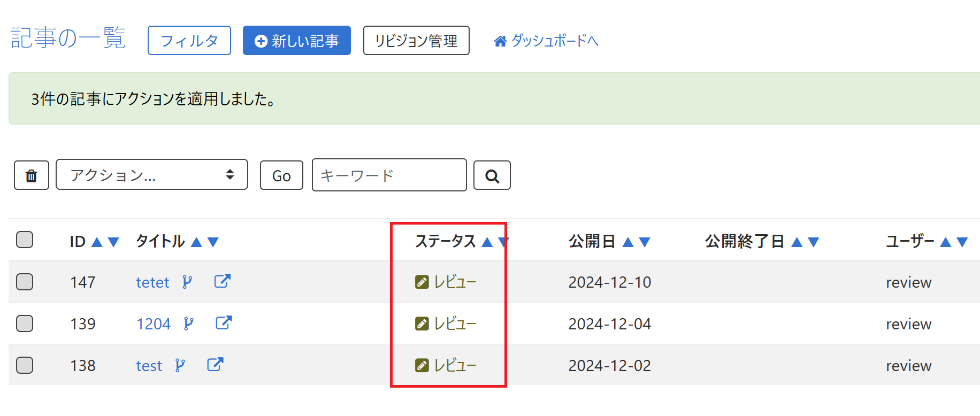Open article titled 1204
This screenshot has height=416, width=980.
click(154, 324)
